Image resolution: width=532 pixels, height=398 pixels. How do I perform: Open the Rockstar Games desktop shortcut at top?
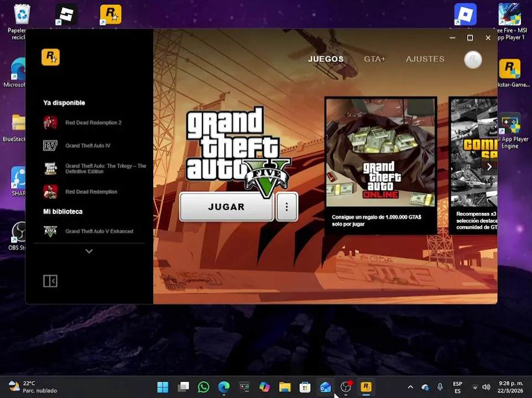tap(111, 15)
